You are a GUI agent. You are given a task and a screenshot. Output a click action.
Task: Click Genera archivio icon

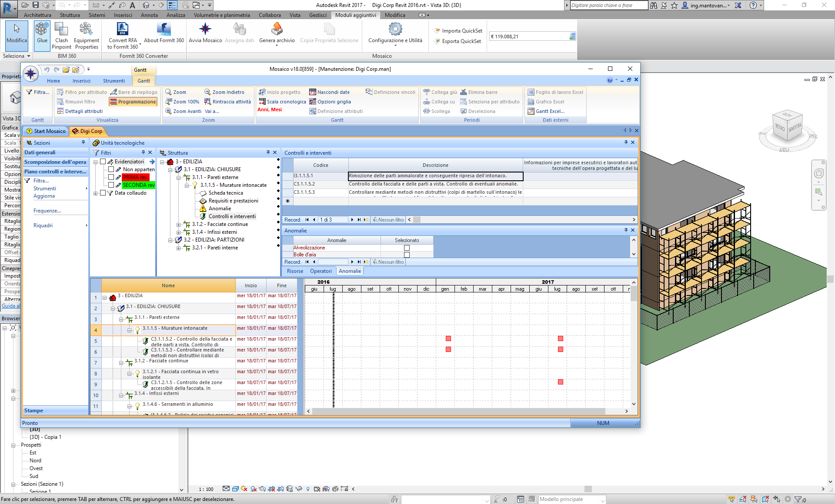point(277,30)
